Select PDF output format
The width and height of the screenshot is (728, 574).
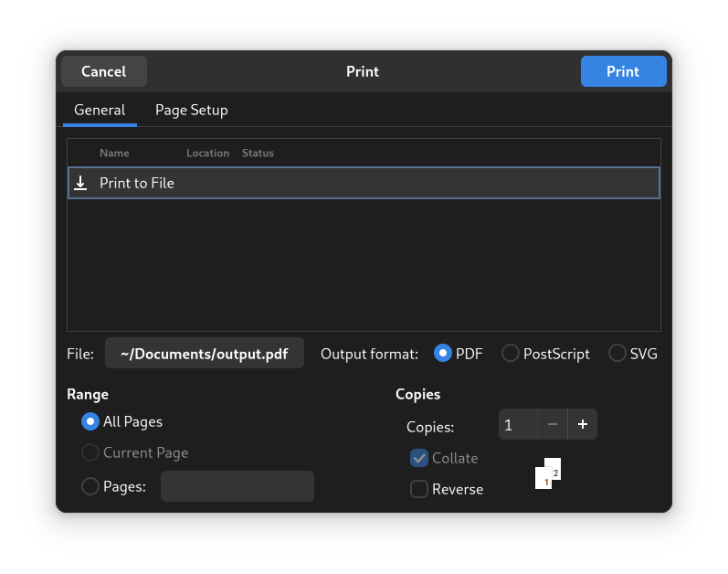coord(442,354)
